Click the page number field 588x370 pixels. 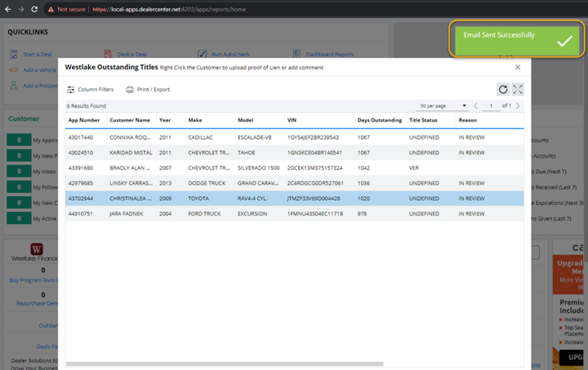coord(491,106)
